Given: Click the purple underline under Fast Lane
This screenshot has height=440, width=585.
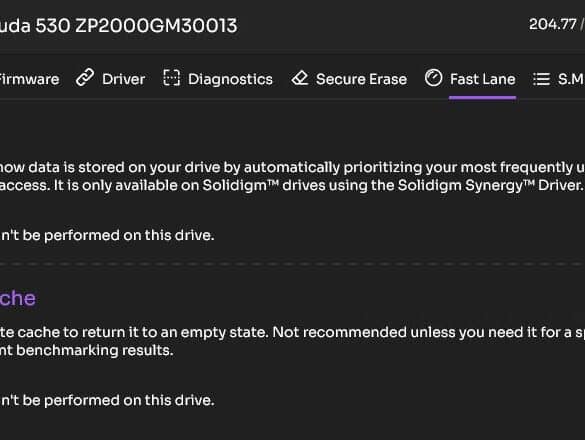Looking at the screenshot, I should (x=482, y=97).
